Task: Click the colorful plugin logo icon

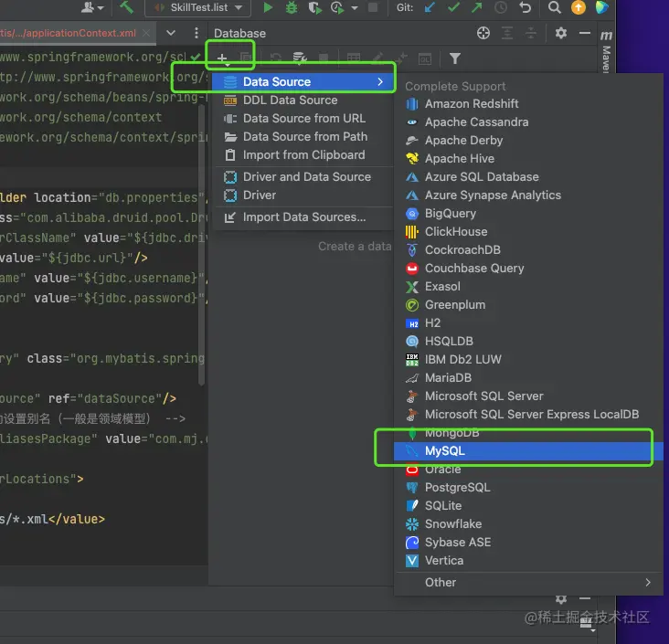Action: [601, 7]
